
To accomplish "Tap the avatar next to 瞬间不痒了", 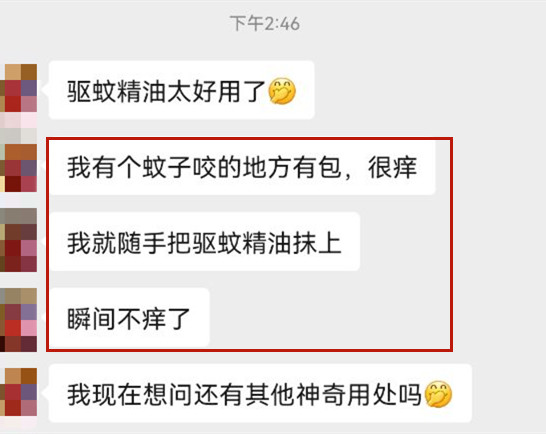I will 19,320.
